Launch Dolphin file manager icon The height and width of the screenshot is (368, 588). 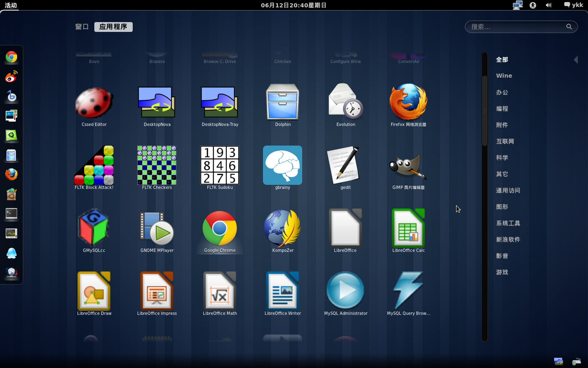coord(283,102)
